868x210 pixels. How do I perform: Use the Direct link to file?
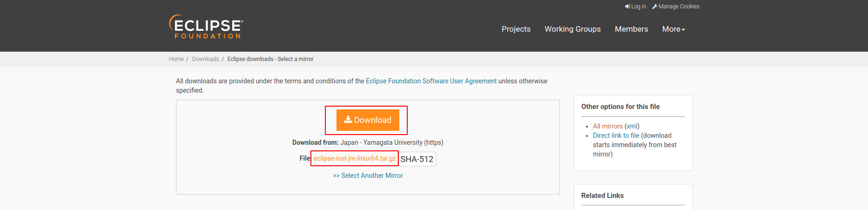(x=616, y=135)
